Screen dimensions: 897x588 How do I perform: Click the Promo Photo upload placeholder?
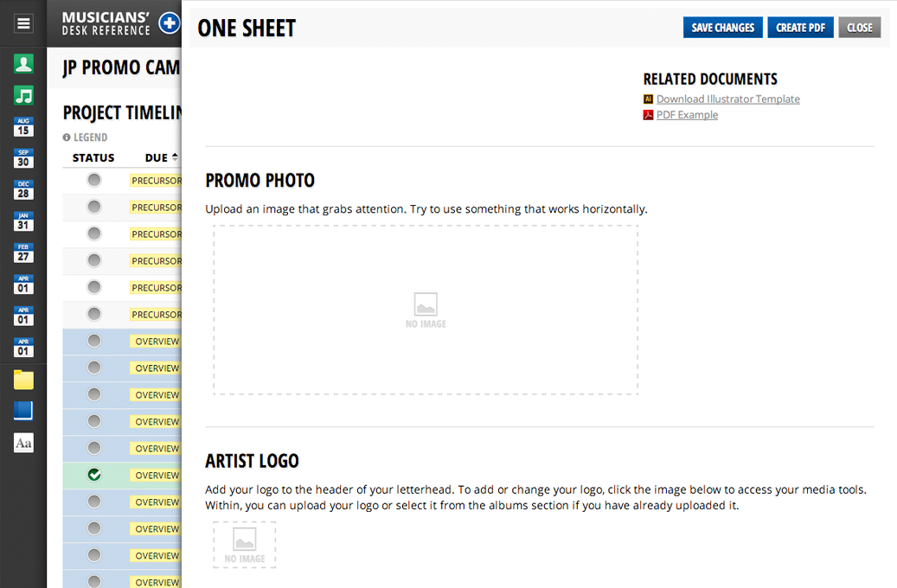tap(426, 310)
